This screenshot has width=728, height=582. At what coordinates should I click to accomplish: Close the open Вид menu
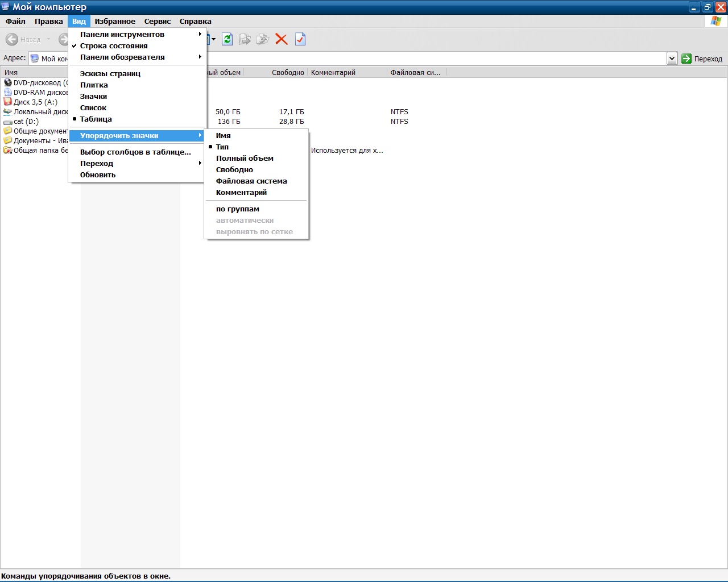pos(79,21)
